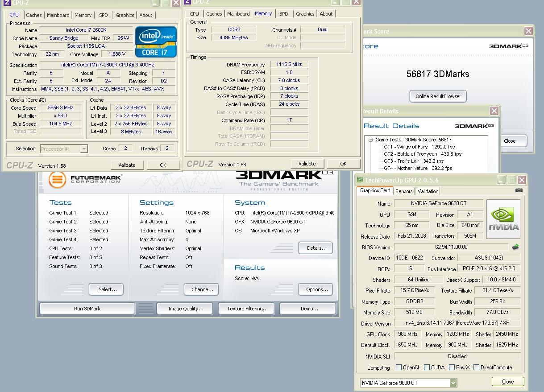Click Validate button in left CPU-Z window
Viewport: 544px width, 392px height.
pos(127,165)
